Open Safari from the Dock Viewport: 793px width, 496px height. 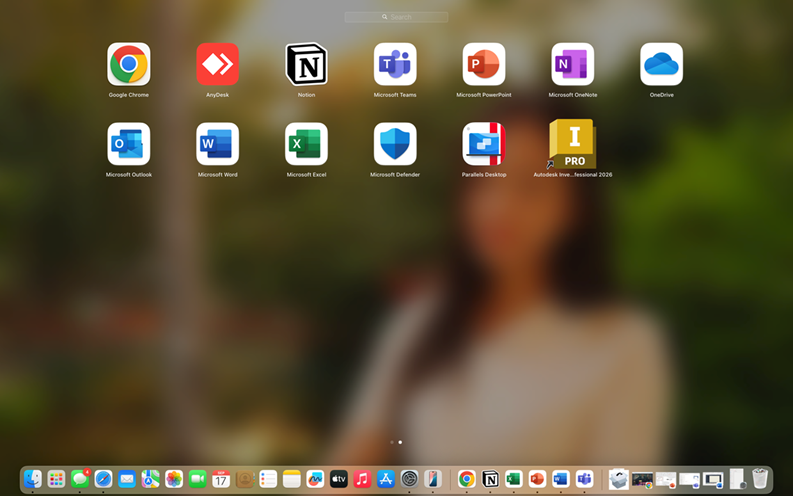pyautogui.click(x=104, y=479)
